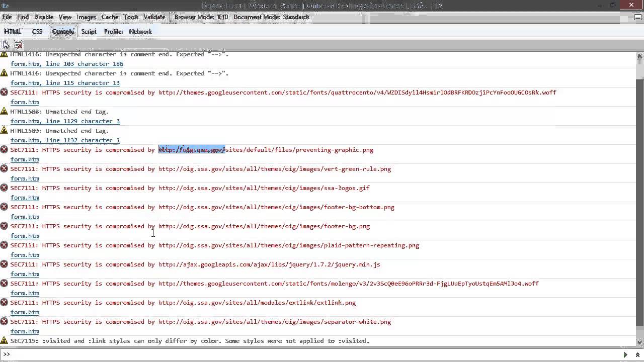The height and width of the screenshot is (362, 644).
Task: Open the Find menu
Action: coord(23,17)
